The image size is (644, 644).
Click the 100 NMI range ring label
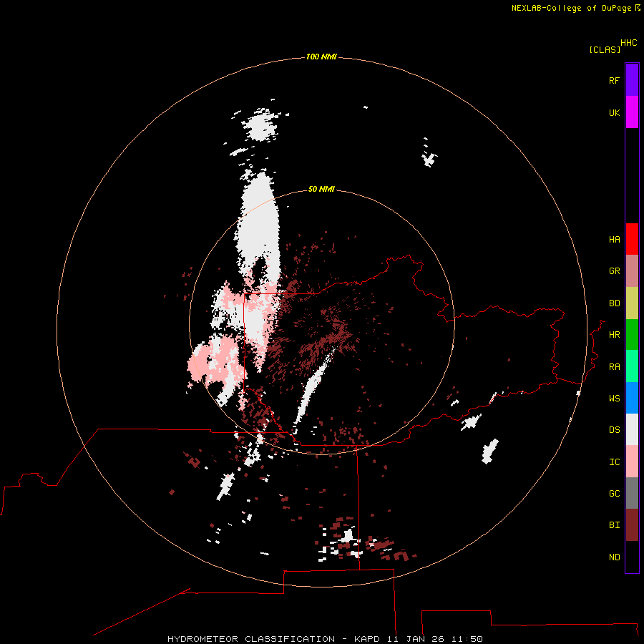tap(321, 57)
